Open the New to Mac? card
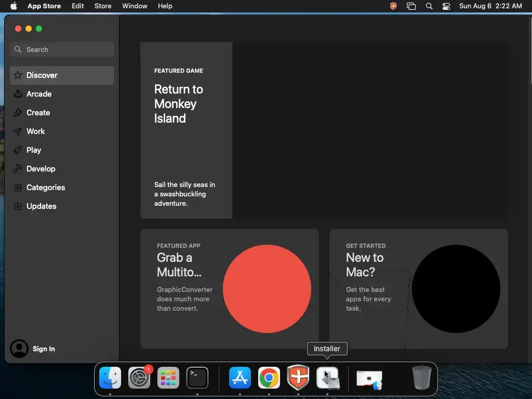 pos(418,289)
